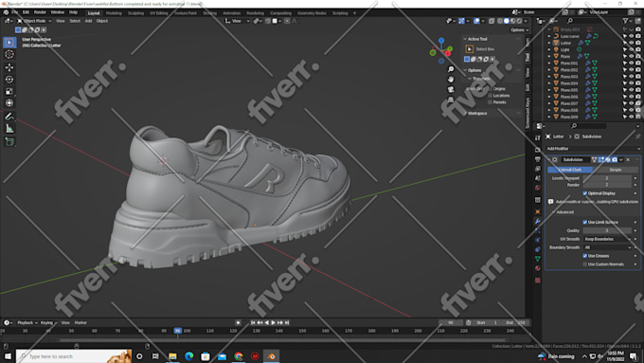This screenshot has height=363, width=644.
Task: Click the Quality value field
Action: tap(607, 230)
